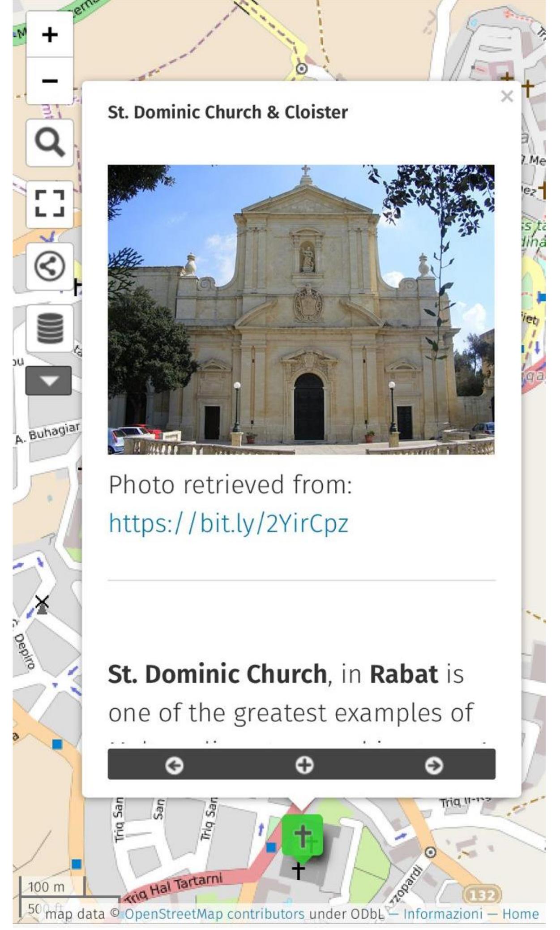Go to next feature with right arrow
This screenshot has width=560, height=930.
pyautogui.click(x=433, y=765)
